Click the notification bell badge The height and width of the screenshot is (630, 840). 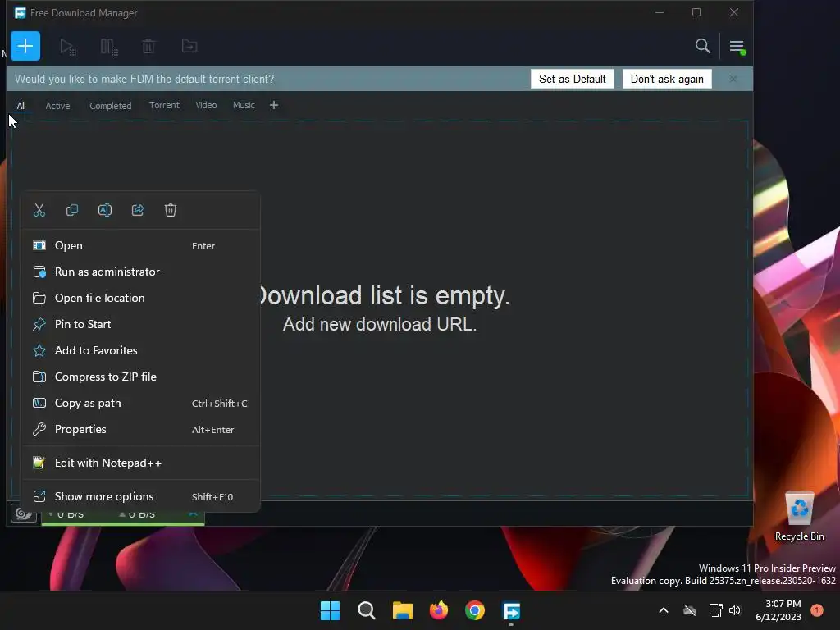[x=817, y=610]
